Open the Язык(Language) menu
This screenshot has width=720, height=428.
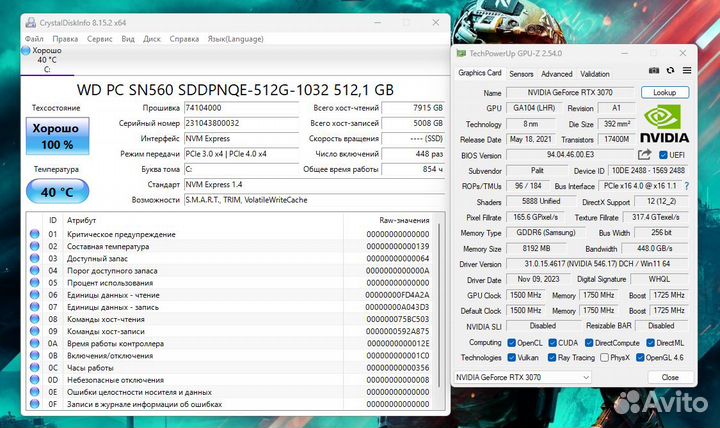point(236,39)
